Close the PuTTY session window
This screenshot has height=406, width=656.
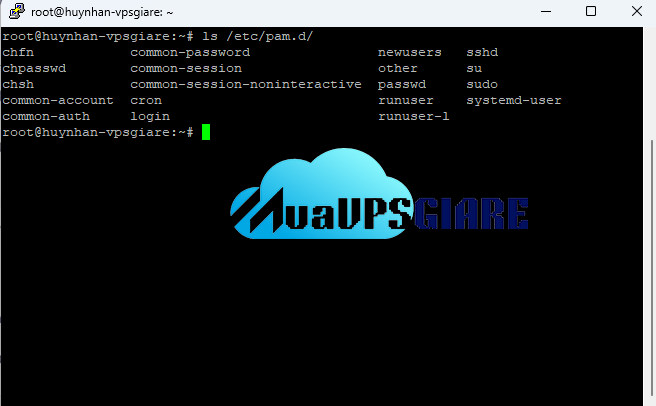634,12
